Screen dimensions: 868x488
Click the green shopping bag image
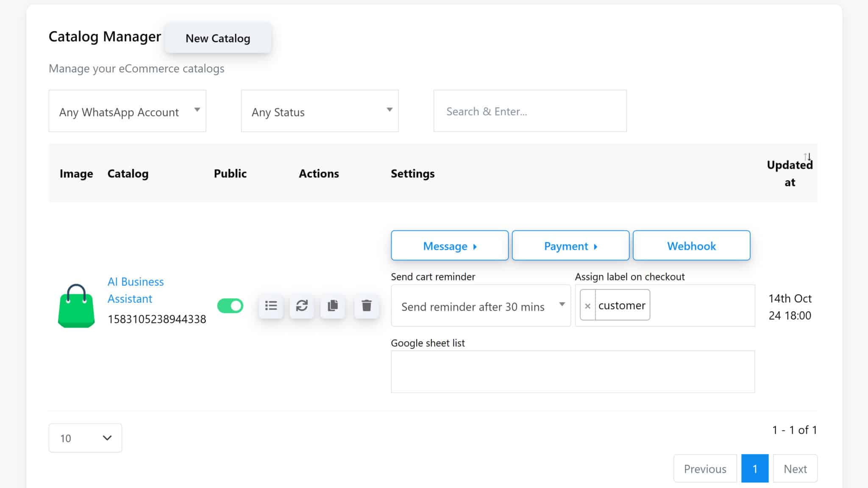[76, 306]
